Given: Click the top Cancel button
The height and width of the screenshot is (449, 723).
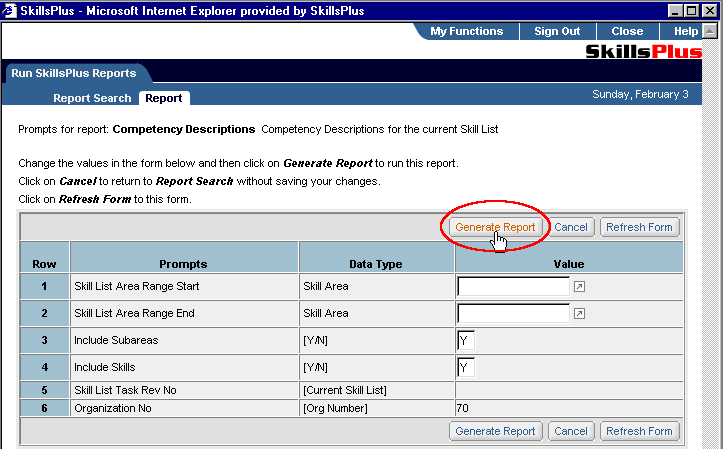Looking at the screenshot, I should (571, 227).
